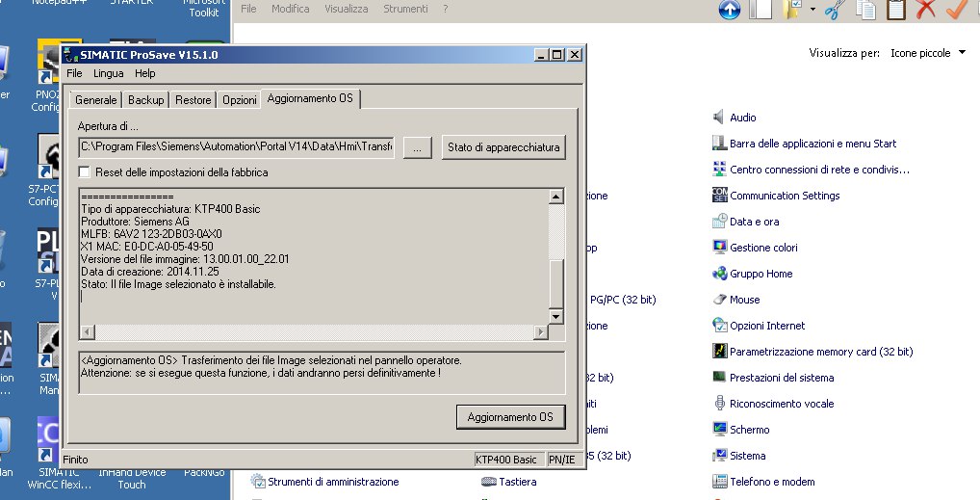Open the Strumenti di amministrazione icon

tap(257, 482)
